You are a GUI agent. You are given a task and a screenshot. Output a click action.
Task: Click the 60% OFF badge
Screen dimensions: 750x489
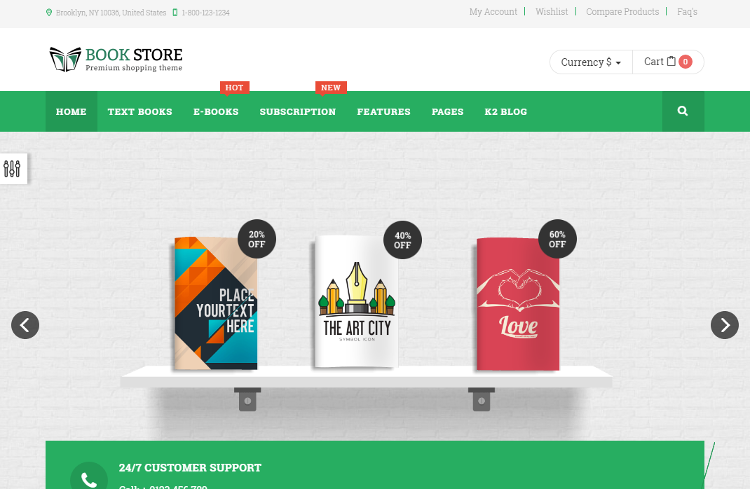point(557,239)
